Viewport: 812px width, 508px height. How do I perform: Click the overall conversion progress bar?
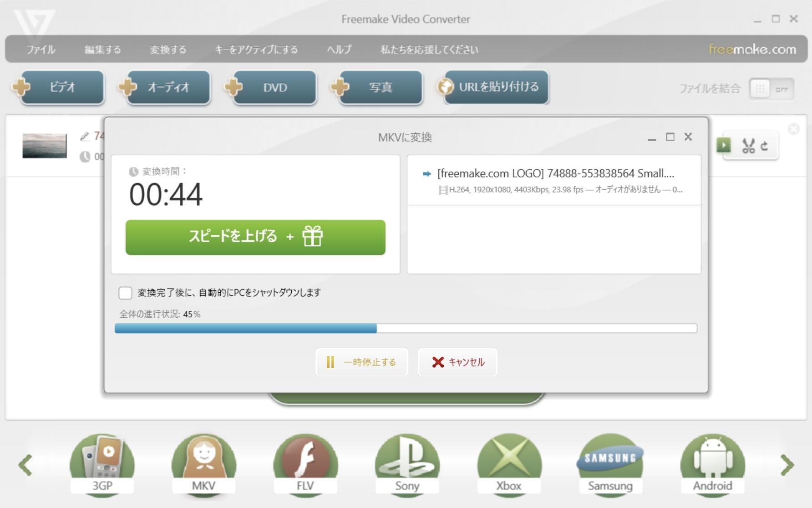(406, 328)
